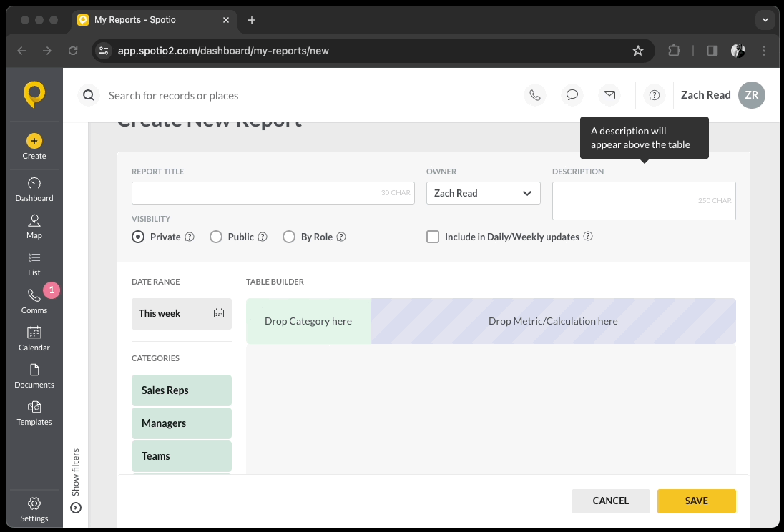
Task: Open the Owner dropdown Zach Read
Action: 483,193
